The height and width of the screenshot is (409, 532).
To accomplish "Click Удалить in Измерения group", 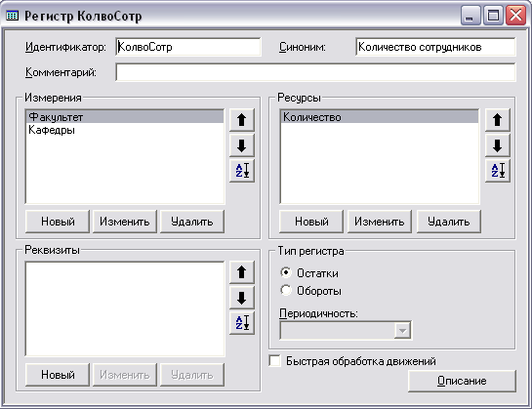I will pyautogui.click(x=192, y=222).
